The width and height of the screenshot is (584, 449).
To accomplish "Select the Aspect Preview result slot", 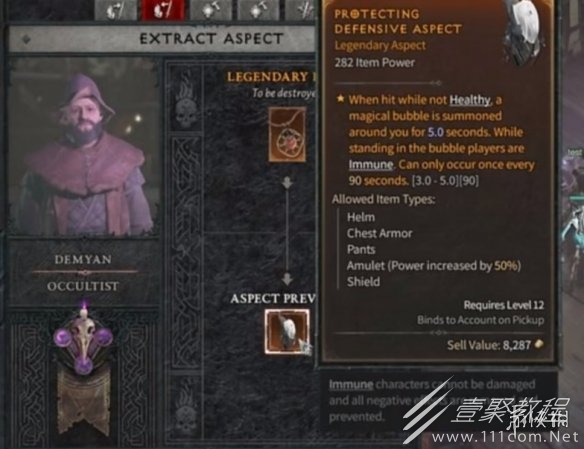I will (287, 331).
